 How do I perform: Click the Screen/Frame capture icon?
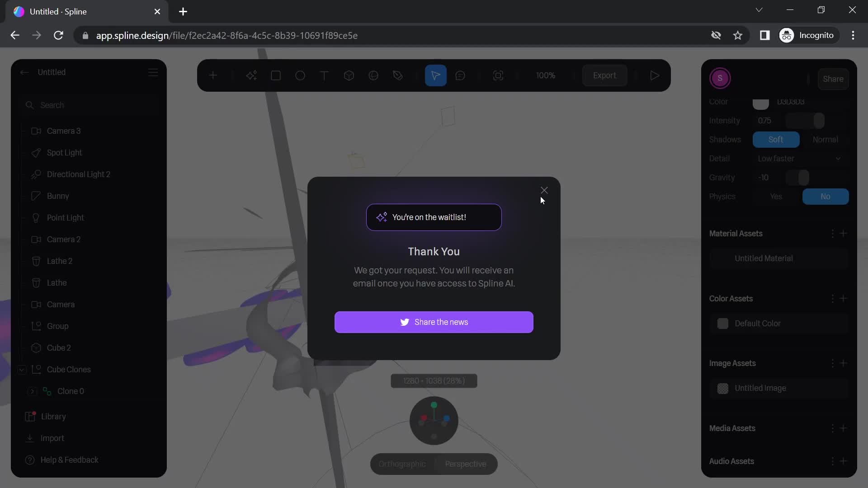498,75
